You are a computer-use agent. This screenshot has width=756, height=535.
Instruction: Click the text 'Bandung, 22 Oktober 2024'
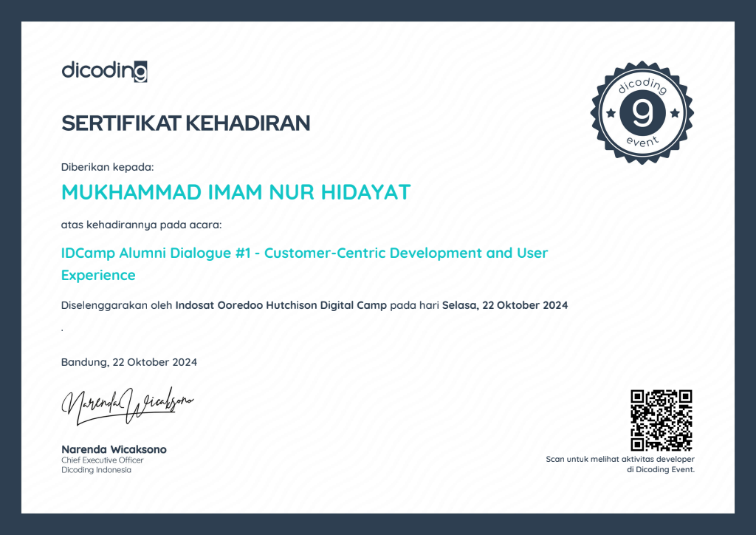(x=129, y=362)
